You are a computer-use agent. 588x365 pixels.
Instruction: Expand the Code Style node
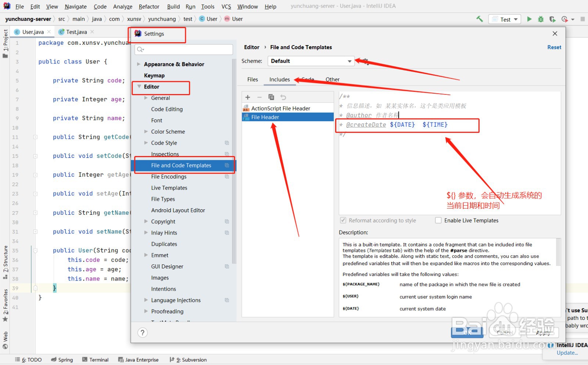tap(146, 143)
